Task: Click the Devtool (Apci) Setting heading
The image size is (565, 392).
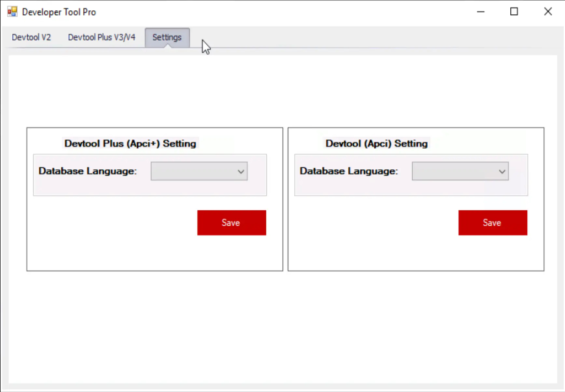Action: [x=377, y=144]
